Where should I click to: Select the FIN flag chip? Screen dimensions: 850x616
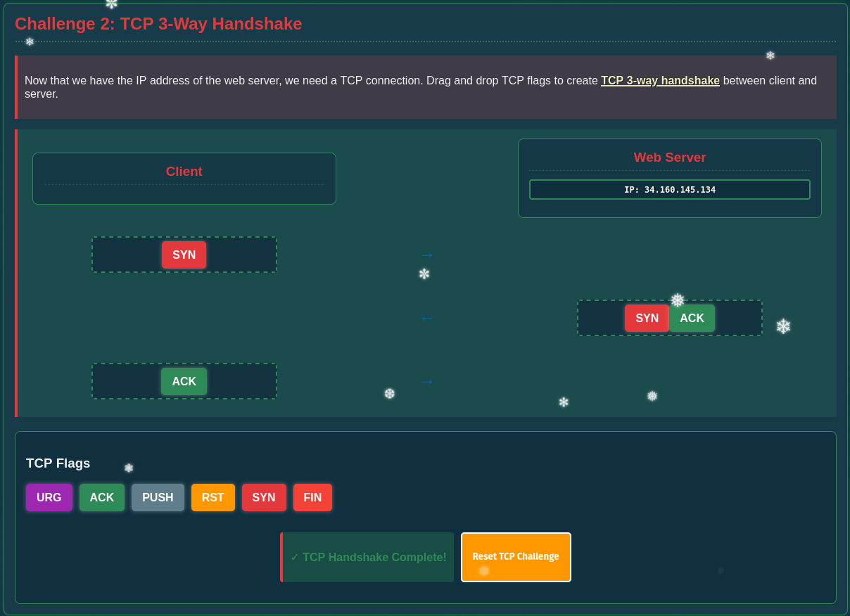(x=312, y=497)
